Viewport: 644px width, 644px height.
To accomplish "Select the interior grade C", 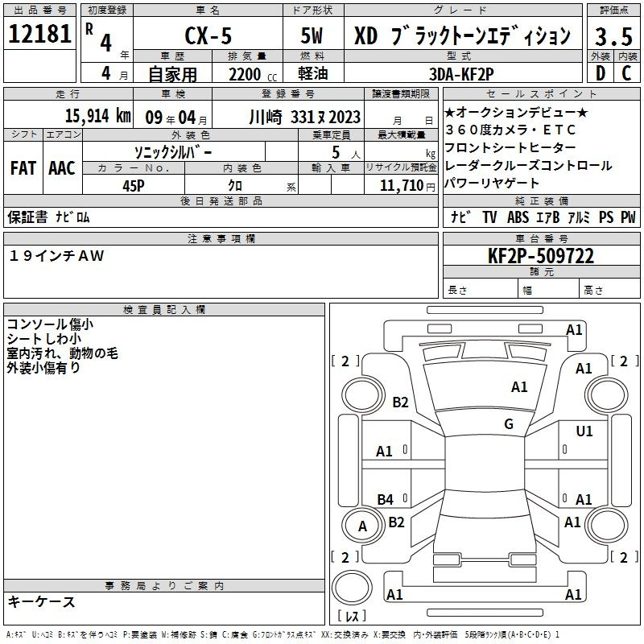I will 627,73.
